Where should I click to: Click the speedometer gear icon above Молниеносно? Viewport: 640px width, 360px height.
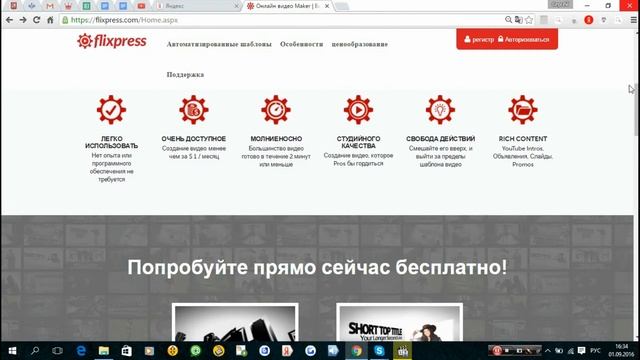[276, 110]
